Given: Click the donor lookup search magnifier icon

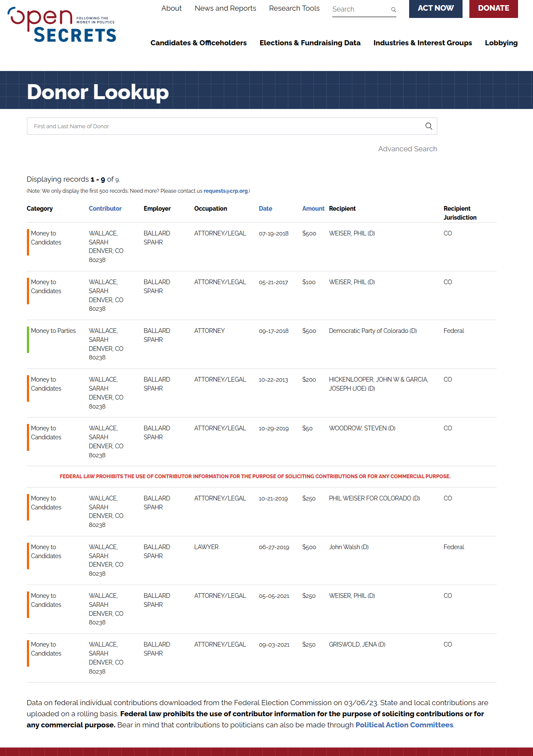Looking at the screenshot, I should [429, 126].
